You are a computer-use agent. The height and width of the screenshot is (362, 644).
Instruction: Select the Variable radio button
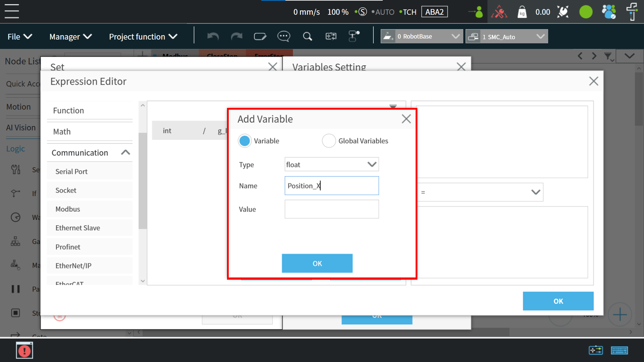click(244, 141)
